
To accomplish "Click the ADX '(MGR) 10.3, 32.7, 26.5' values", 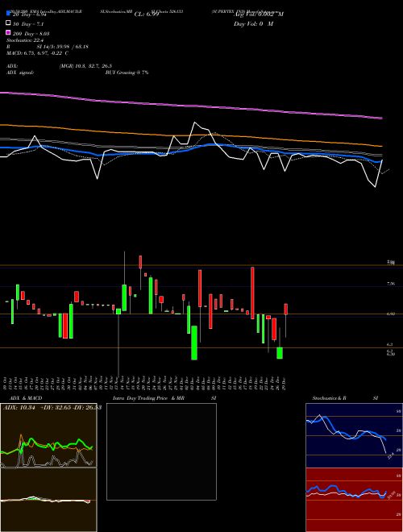I will (85, 66).
